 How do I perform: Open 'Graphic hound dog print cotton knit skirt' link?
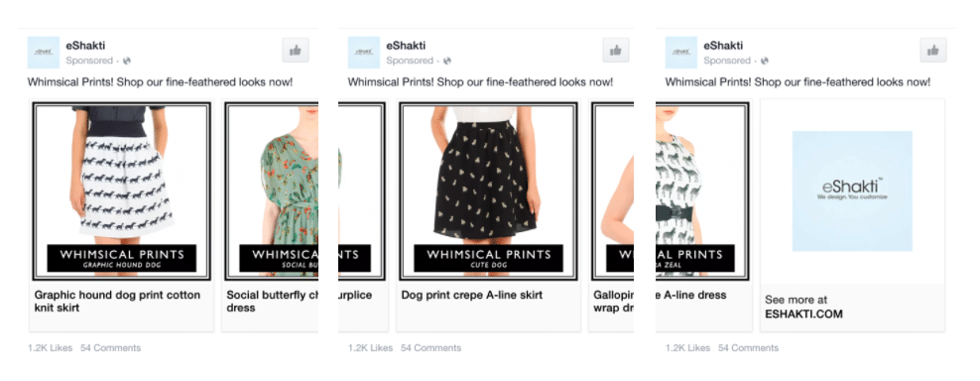117,302
